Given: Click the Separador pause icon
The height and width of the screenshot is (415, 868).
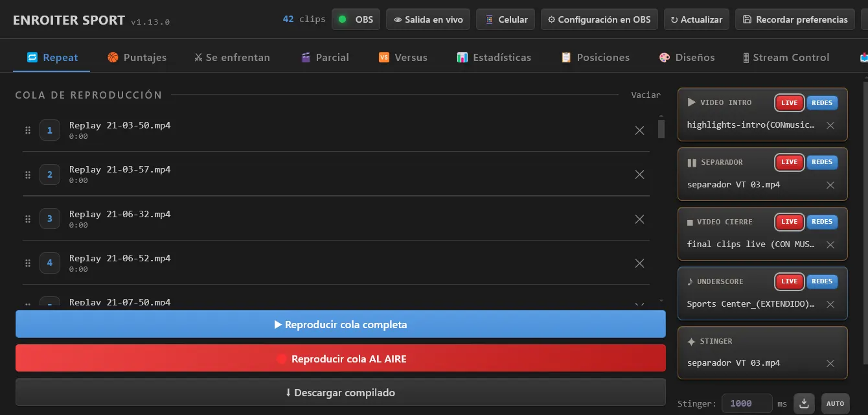Looking at the screenshot, I should click(x=692, y=163).
